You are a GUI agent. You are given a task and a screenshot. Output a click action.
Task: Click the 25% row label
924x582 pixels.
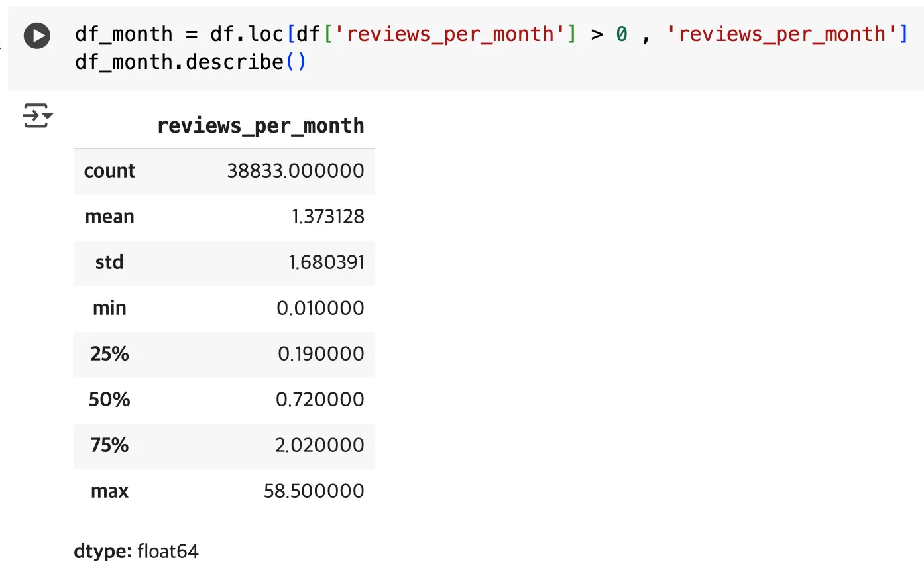tap(109, 354)
